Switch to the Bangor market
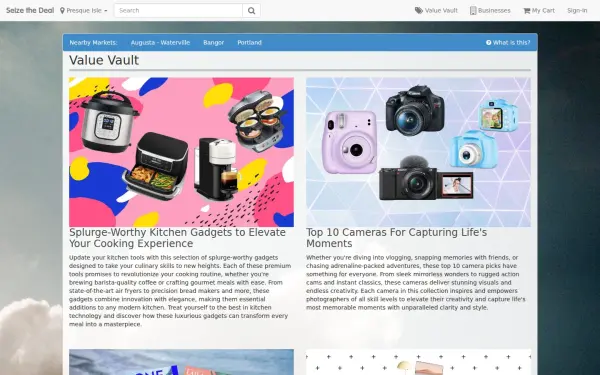The image size is (600, 375). (x=214, y=42)
